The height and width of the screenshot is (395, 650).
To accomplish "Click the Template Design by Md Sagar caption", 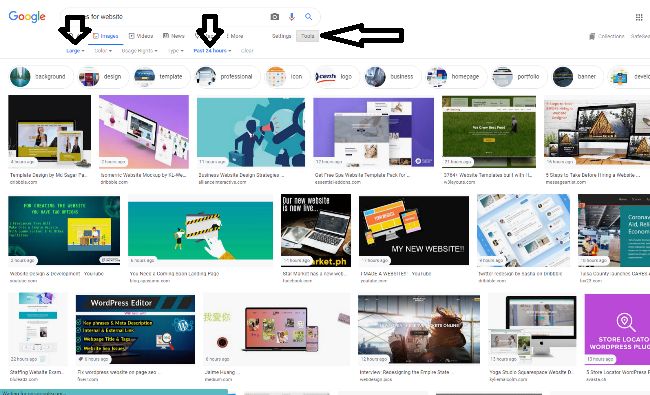I will (x=48, y=175).
